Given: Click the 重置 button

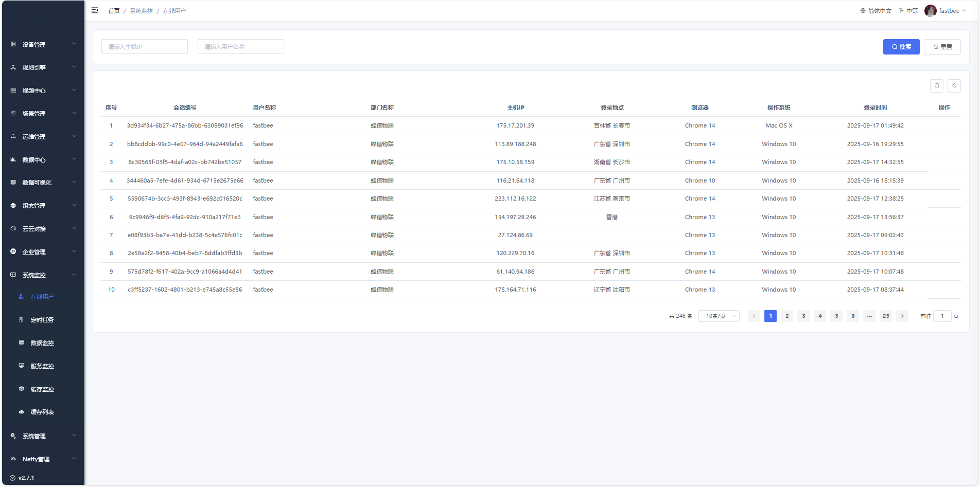Looking at the screenshot, I should tap(942, 47).
